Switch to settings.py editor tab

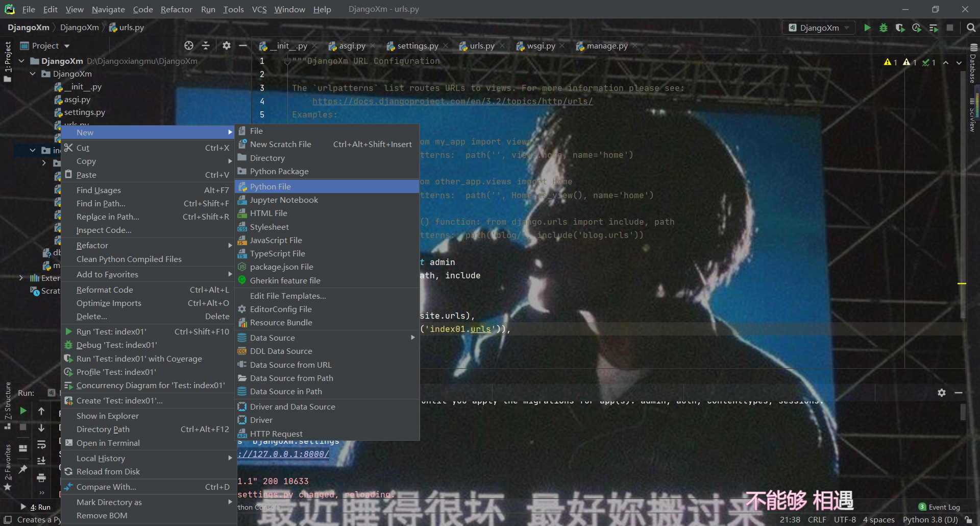[x=417, y=45]
